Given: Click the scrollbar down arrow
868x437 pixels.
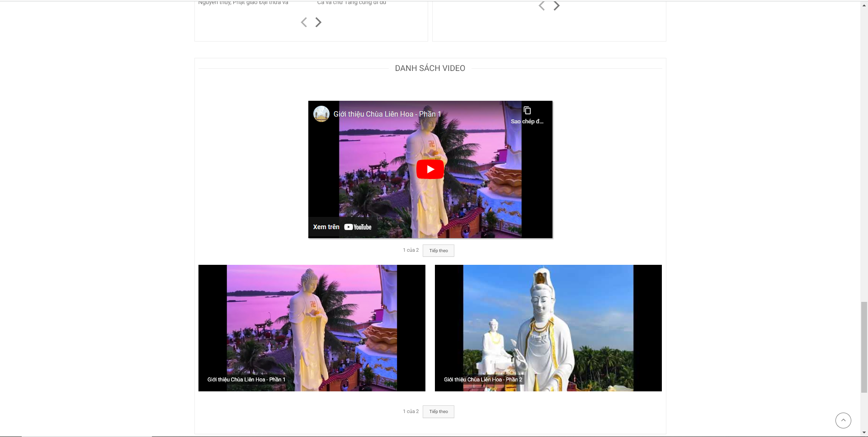Looking at the screenshot, I should coord(864,433).
